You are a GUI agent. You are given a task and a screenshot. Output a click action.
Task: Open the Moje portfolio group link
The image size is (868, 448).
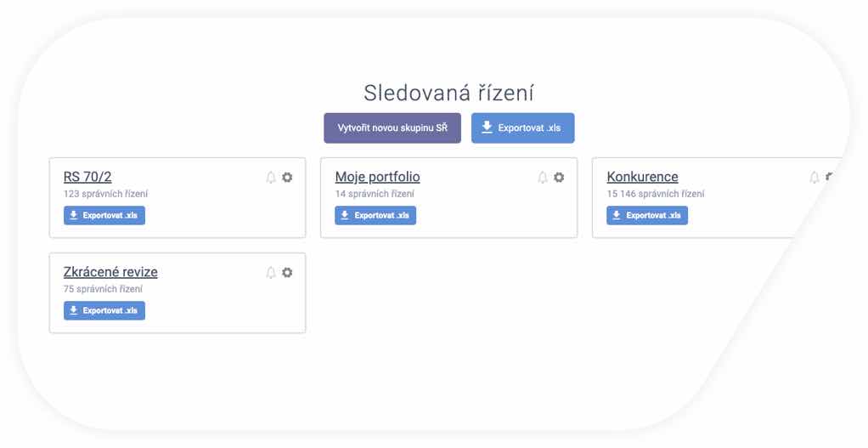378,177
